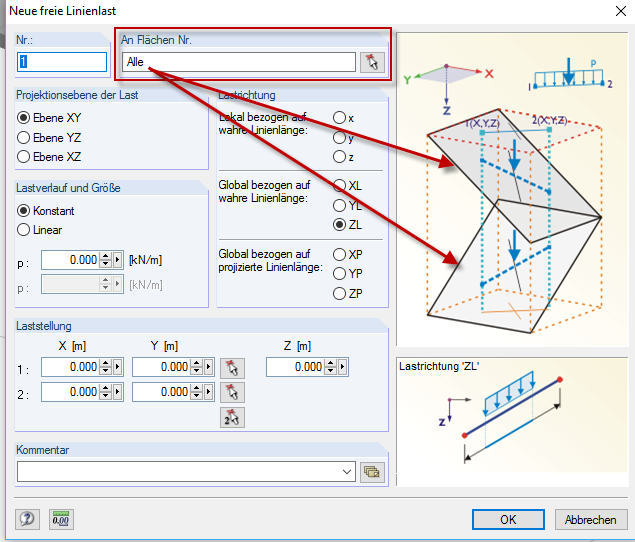Open the flyout arrow of Z coordinate field
635x542 pixels.
point(343,367)
